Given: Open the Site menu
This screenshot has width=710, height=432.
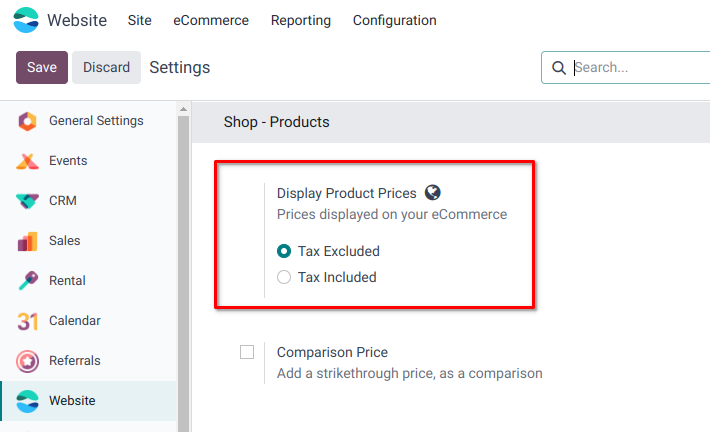Looking at the screenshot, I should [x=140, y=20].
